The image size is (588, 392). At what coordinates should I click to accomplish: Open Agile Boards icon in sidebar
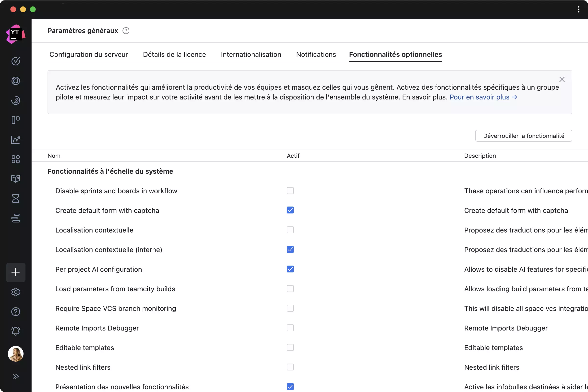[x=15, y=120]
